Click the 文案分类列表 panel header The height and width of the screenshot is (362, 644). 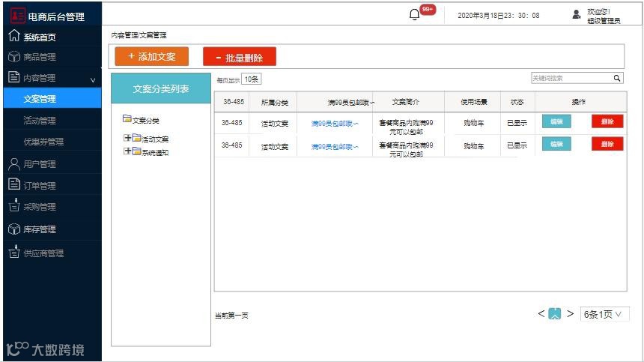161,88
